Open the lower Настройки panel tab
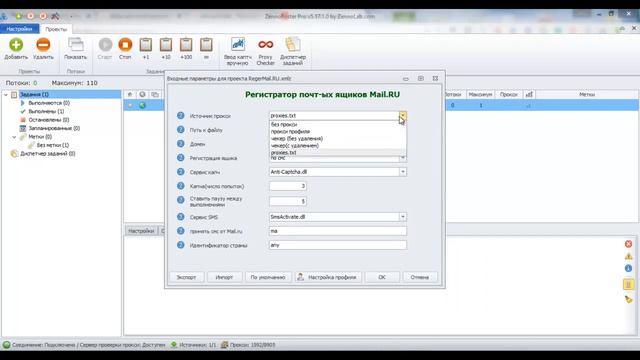Image resolution: width=640 pixels, height=360 pixels. coord(141,231)
